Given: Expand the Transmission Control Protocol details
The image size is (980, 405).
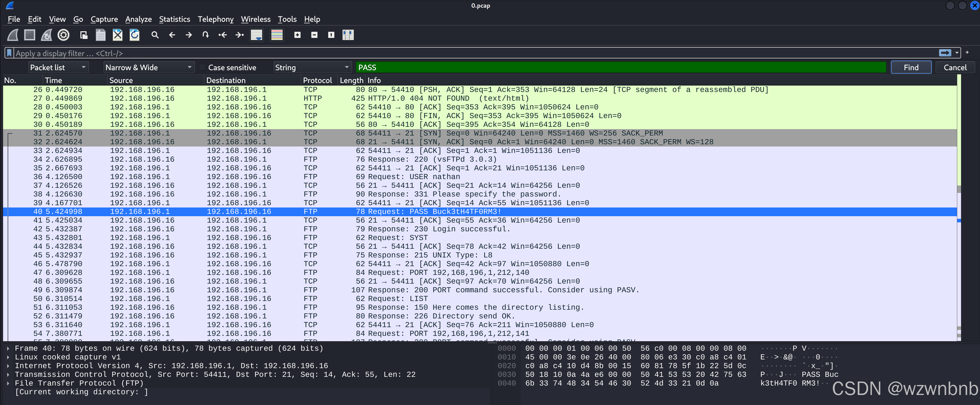Looking at the screenshot, I should point(8,375).
